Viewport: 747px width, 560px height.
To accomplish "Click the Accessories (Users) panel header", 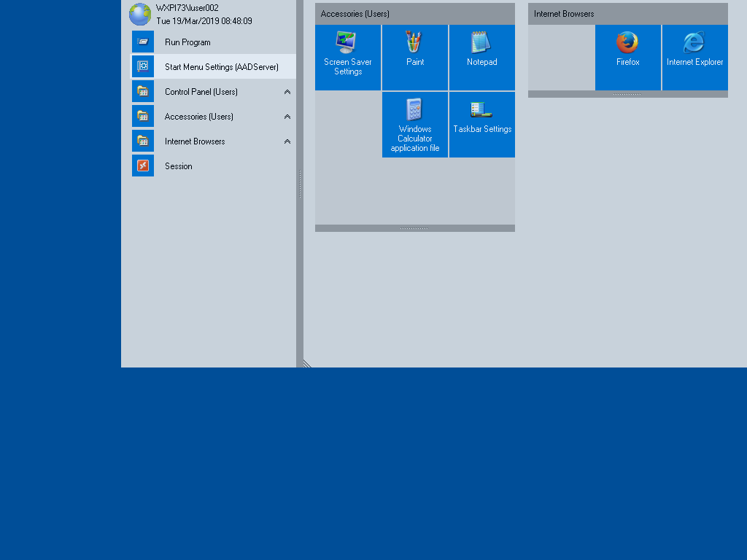I will point(415,14).
